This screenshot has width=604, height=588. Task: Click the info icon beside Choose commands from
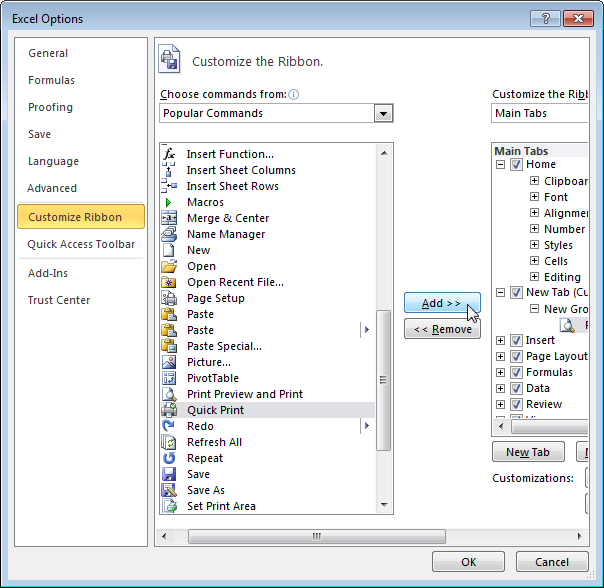pyautogui.click(x=294, y=94)
